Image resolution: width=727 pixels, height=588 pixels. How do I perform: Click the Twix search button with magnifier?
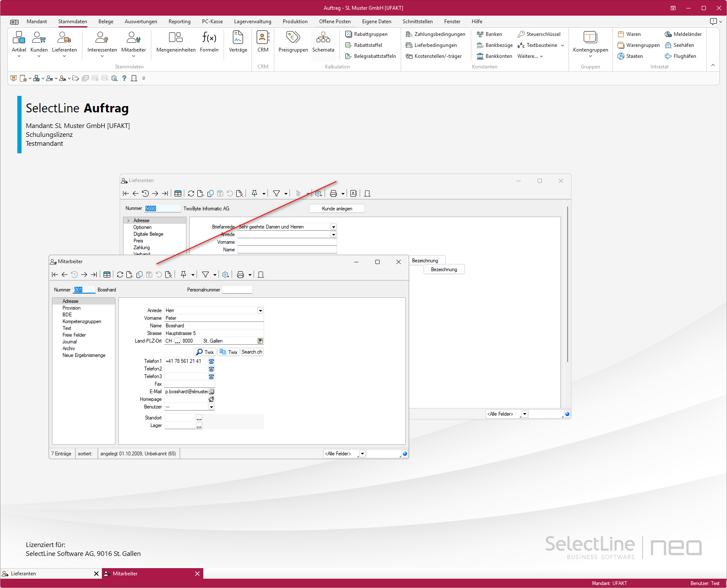click(x=205, y=352)
